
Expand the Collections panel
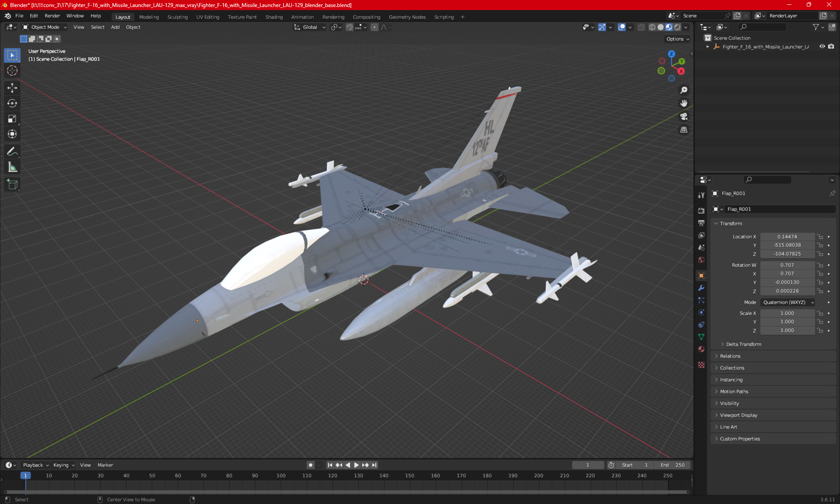click(731, 368)
